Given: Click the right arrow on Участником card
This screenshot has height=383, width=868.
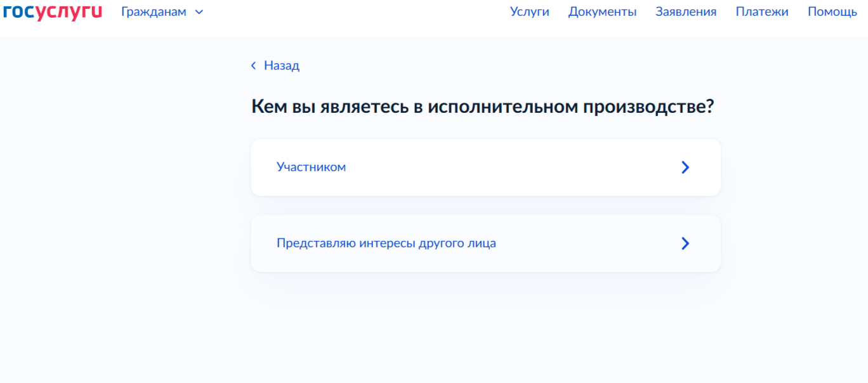Looking at the screenshot, I should [x=685, y=167].
